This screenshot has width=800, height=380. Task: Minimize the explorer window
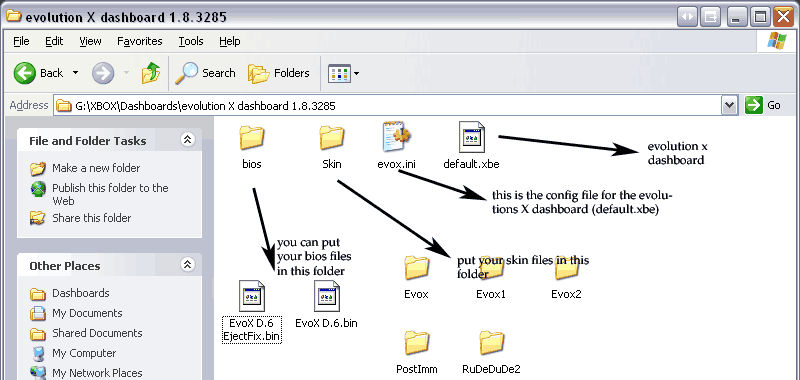point(737,17)
